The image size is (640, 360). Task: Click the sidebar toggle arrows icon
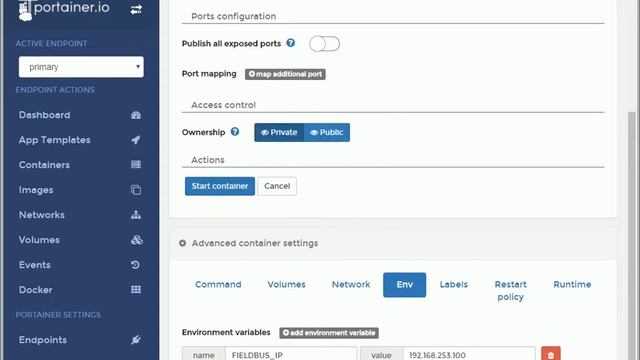[x=136, y=9]
